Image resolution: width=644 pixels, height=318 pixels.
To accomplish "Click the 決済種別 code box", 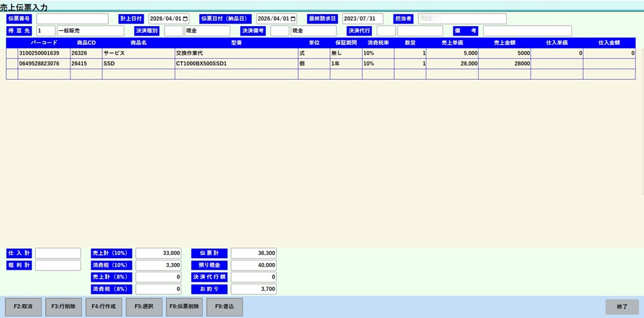I will [x=173, y=31].
